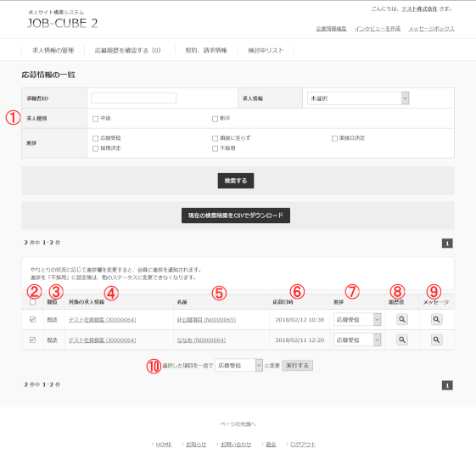The image size is (476, 465).
Task: Open the 求人情報の管理 menu tab
Action: click(53, 50)
